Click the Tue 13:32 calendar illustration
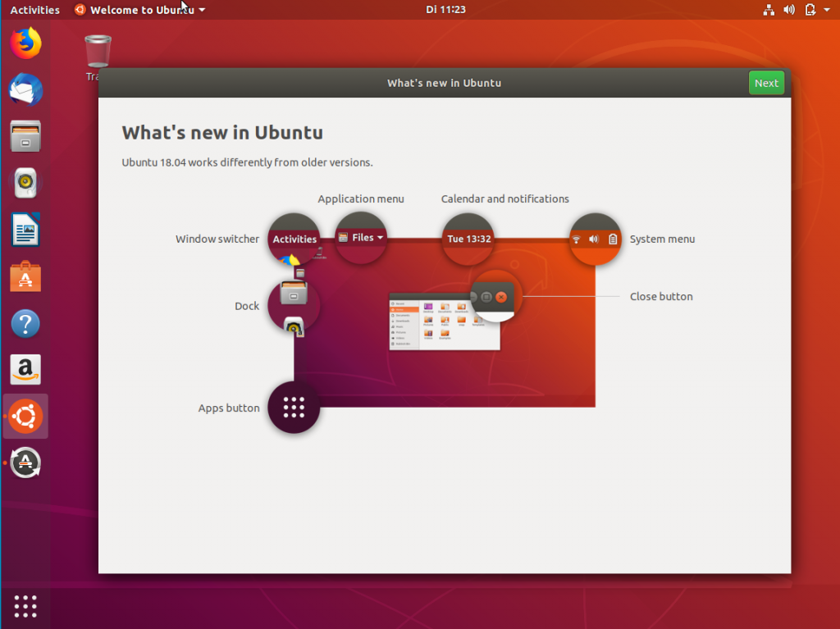Image resolution: width=840 pixels, height=629 pixels. 468,239
